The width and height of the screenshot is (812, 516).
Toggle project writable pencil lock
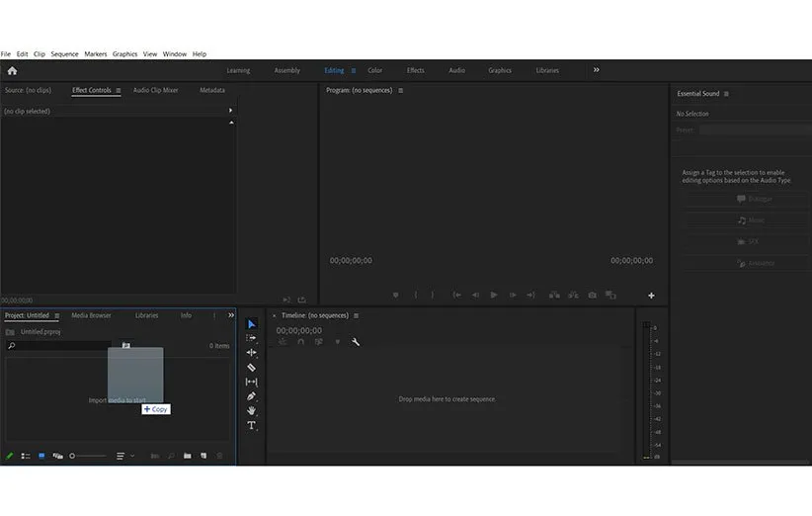(x=10, y=456)
